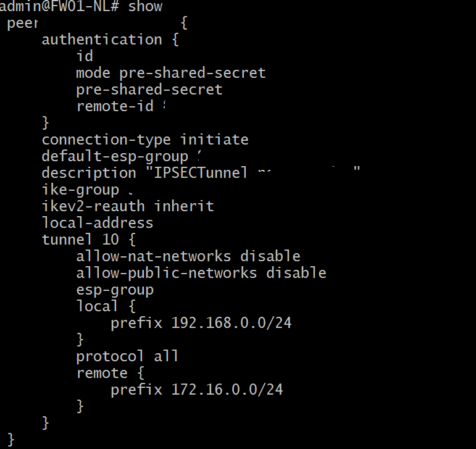Click the 'tunnel 10 {' block header
Viewport: 476px width, 449px height.
pyautogui.click(x=88, y=240)
